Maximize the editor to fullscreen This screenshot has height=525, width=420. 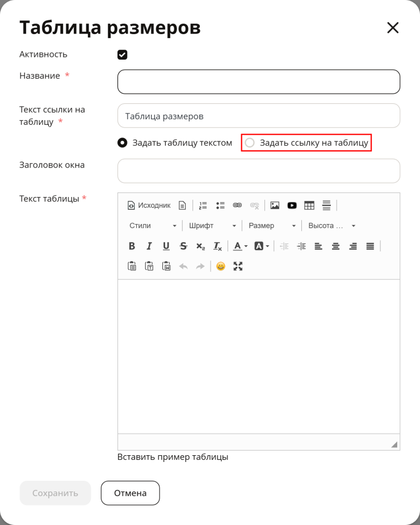pos(238,267)
